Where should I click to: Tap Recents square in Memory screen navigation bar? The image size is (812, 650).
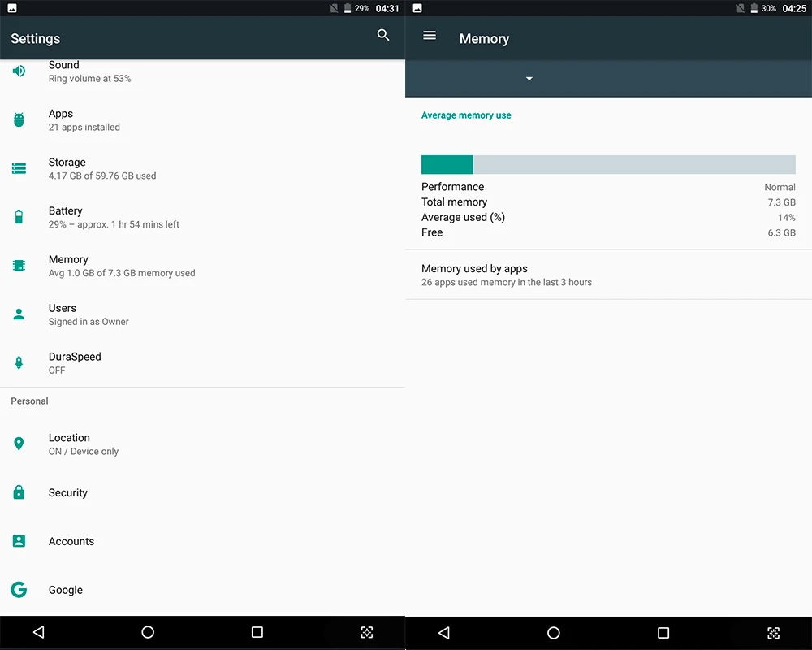663,633
